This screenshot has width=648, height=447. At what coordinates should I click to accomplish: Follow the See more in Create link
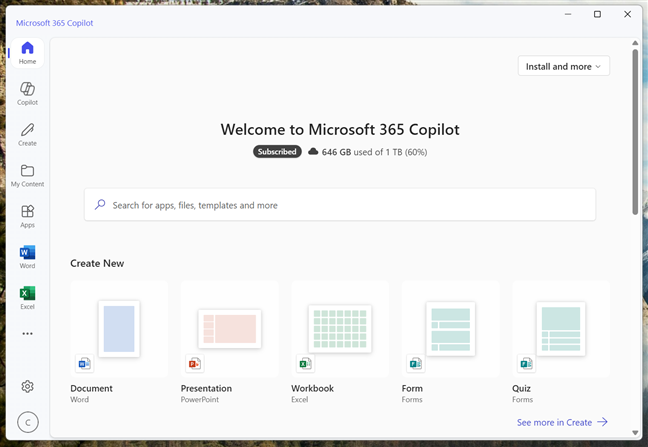[x=562, y=422]
